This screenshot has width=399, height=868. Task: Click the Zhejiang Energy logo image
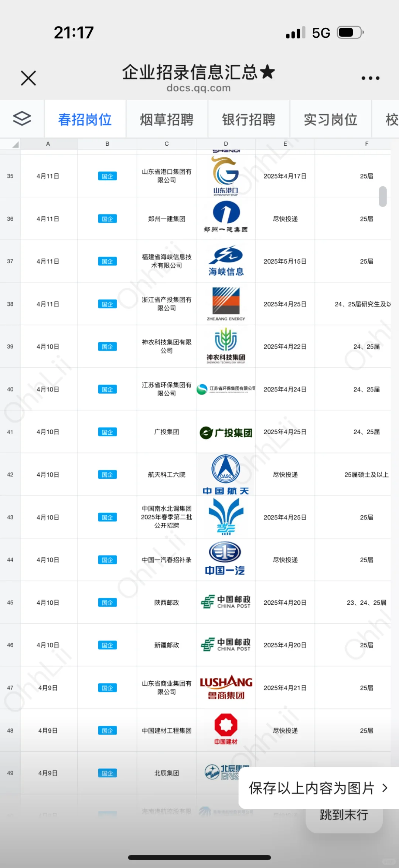click(226, 304)
